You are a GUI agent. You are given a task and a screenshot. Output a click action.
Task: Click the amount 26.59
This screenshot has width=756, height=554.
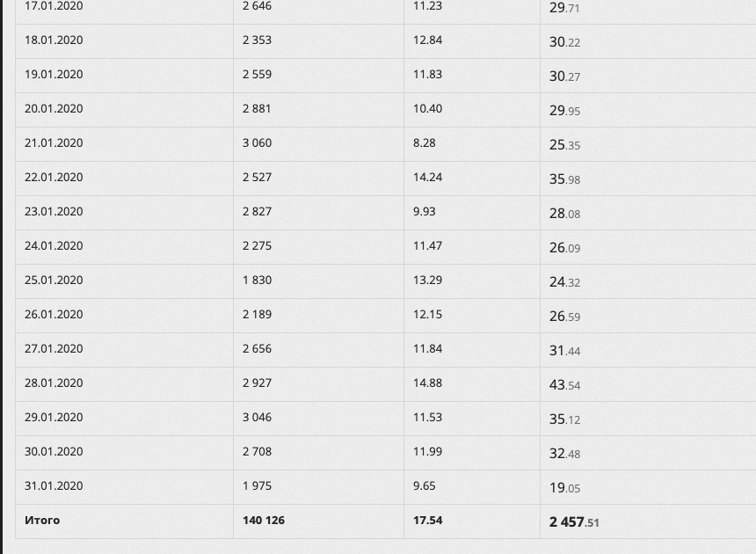[564, 316]
